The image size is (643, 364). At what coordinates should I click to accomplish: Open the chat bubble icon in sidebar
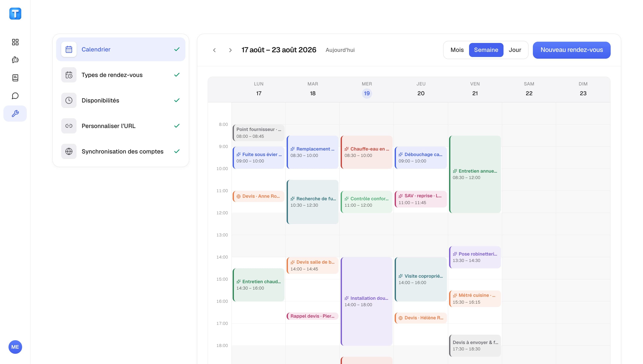(15, 96)
